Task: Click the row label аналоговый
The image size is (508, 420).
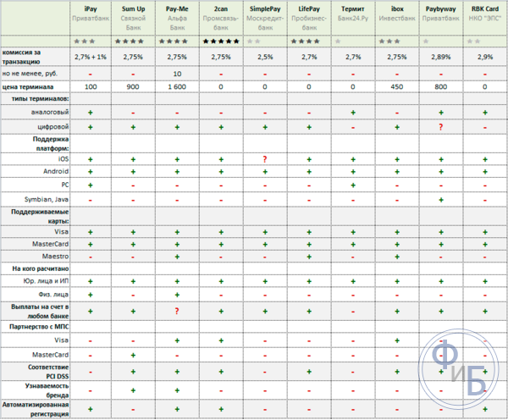Action: pos(50,112)
